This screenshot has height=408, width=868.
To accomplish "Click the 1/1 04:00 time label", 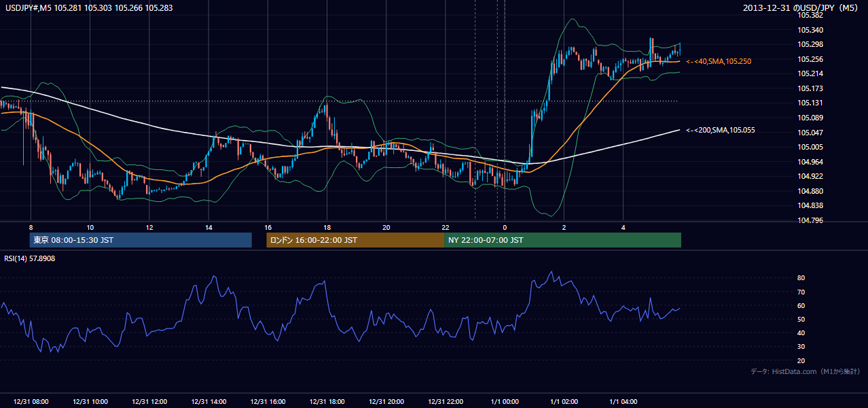I will click(623, 401).
